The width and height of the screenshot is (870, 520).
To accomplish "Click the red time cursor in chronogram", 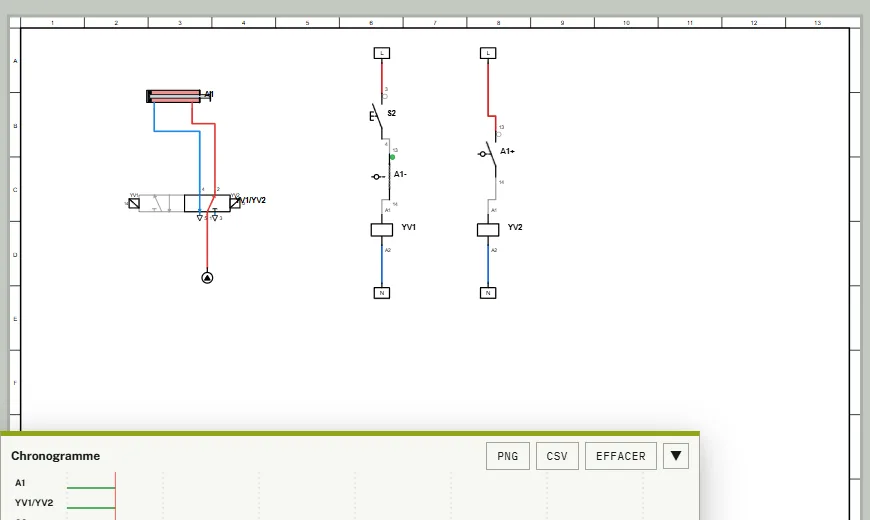I will (x=115, y=496).
